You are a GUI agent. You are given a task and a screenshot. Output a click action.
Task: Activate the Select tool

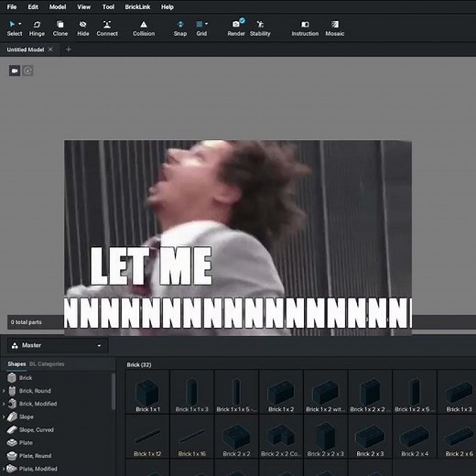click(x=15, y=28)
